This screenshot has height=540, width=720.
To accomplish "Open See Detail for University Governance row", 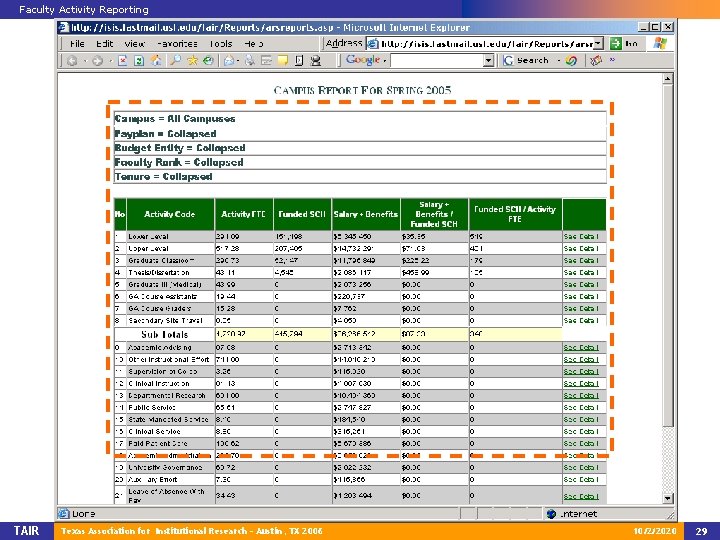I will tap(581, 467).
